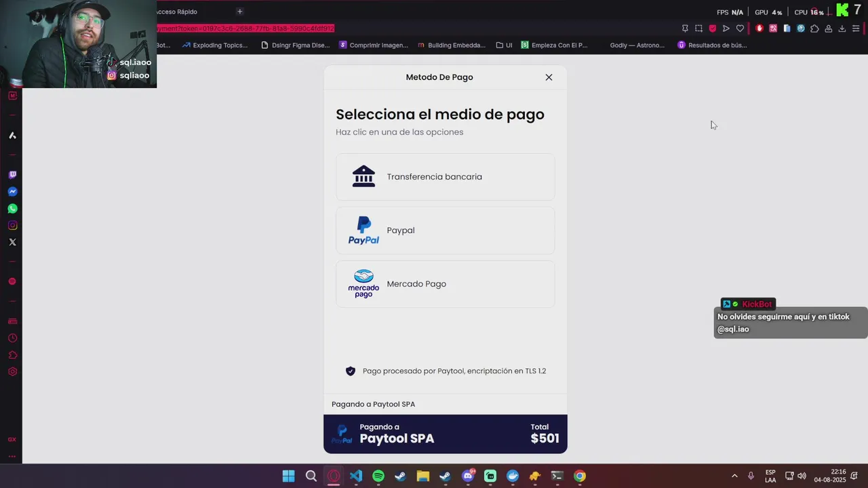This screenshot has width=868, height=488.
Task: Click the Mercado Pago handshake logo
Action: (x=363, y=284)
